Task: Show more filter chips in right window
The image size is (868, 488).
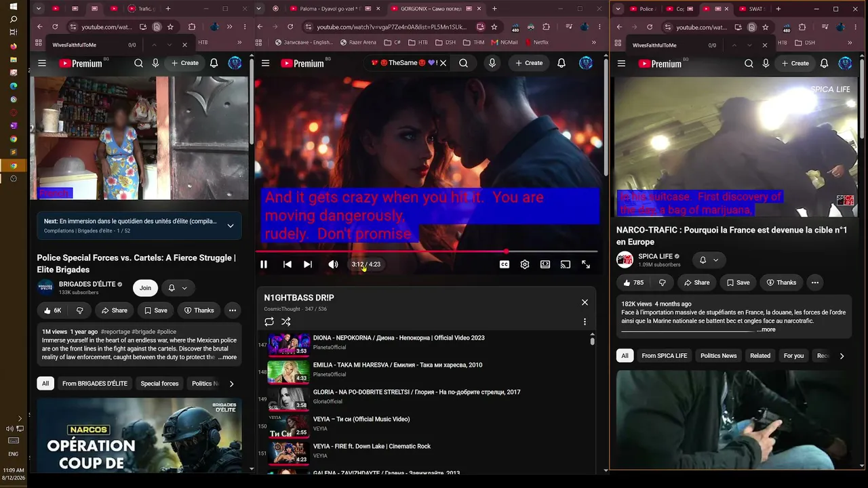Action: (842, 356)
